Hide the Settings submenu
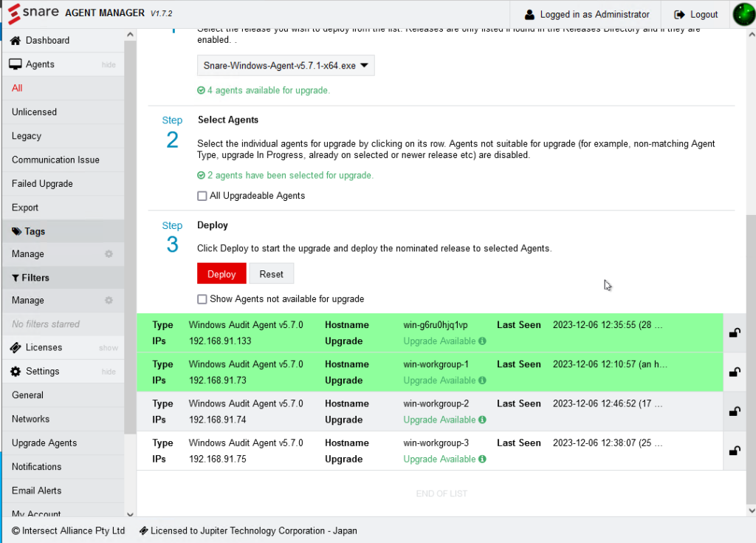 (109, 372)
